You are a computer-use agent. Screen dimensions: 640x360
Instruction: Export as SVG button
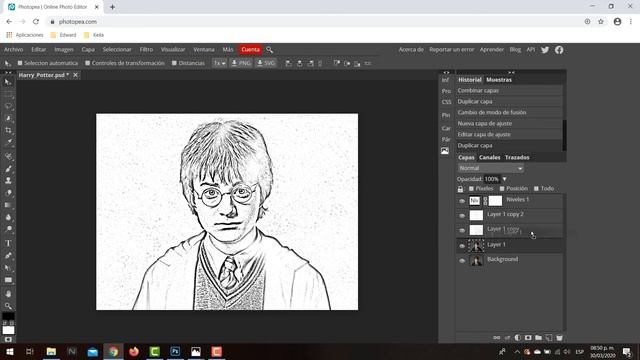coord(266,63)
